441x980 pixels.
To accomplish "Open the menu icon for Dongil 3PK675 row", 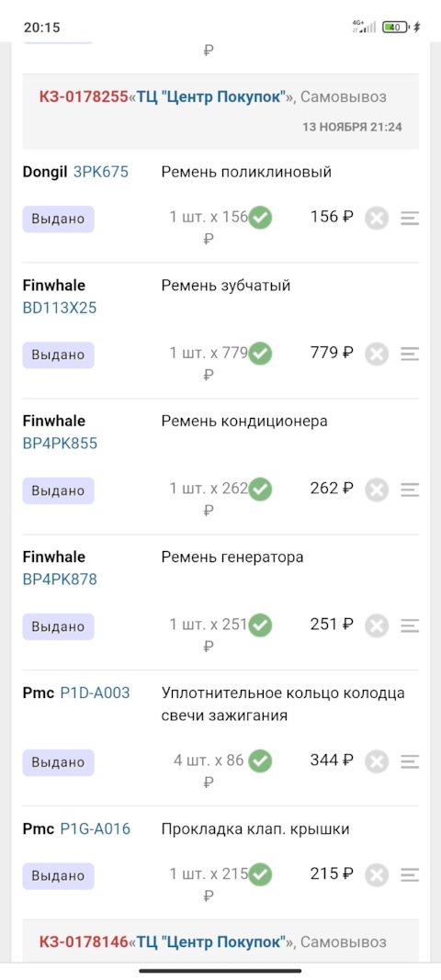I will (x=410, y=218).
